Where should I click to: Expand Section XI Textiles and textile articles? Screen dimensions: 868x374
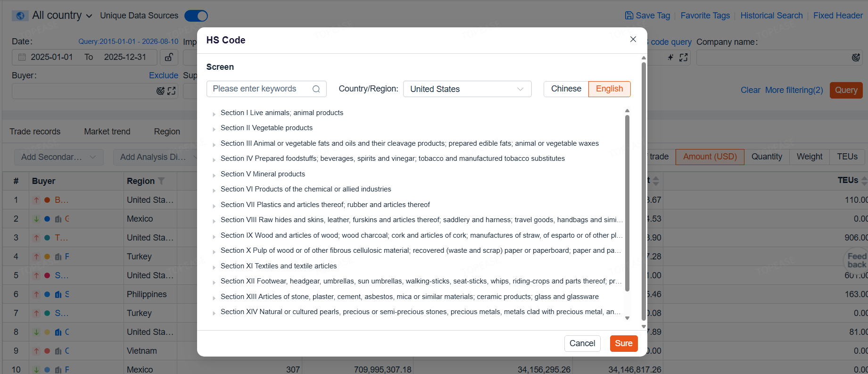pyautogui.click(x=214, y=267)
